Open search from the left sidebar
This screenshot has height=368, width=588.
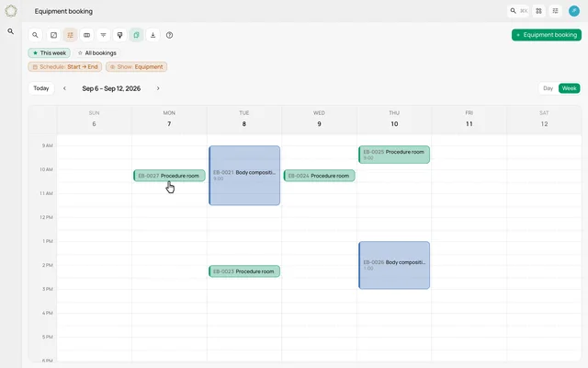click(11, 31)
